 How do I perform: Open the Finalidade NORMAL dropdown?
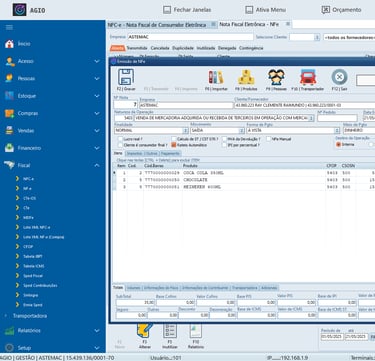(185, 130)
